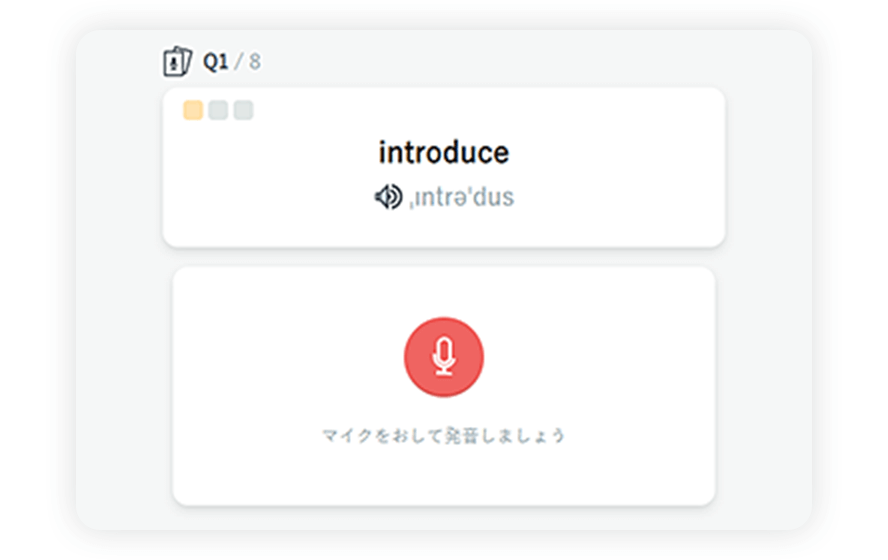Click the マイクをおして発音しましょう instruction text
This screenshot has width=888, height=560.
pyautogui.click(x=443, y=436)
